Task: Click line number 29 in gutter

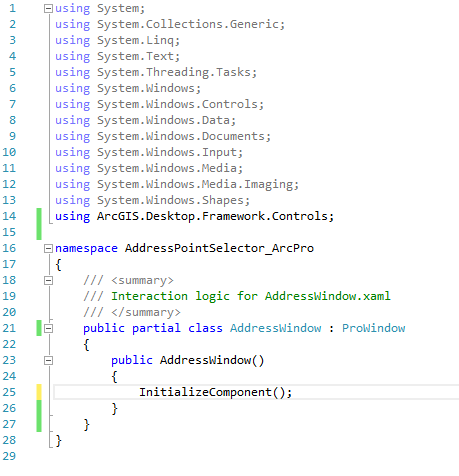Action: (9, 456)
